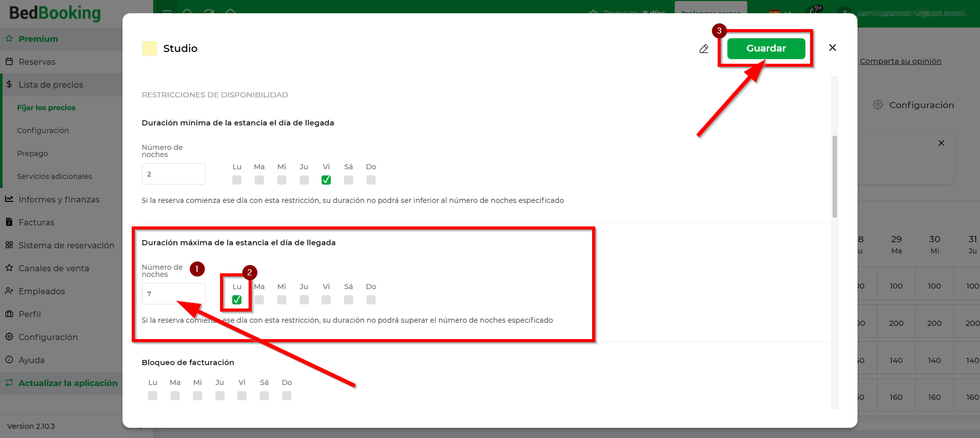Viewport: 980px width, 438px height.
Task: Check Mi under Bloqueo de facturación
Action: [x=198, y=396]
